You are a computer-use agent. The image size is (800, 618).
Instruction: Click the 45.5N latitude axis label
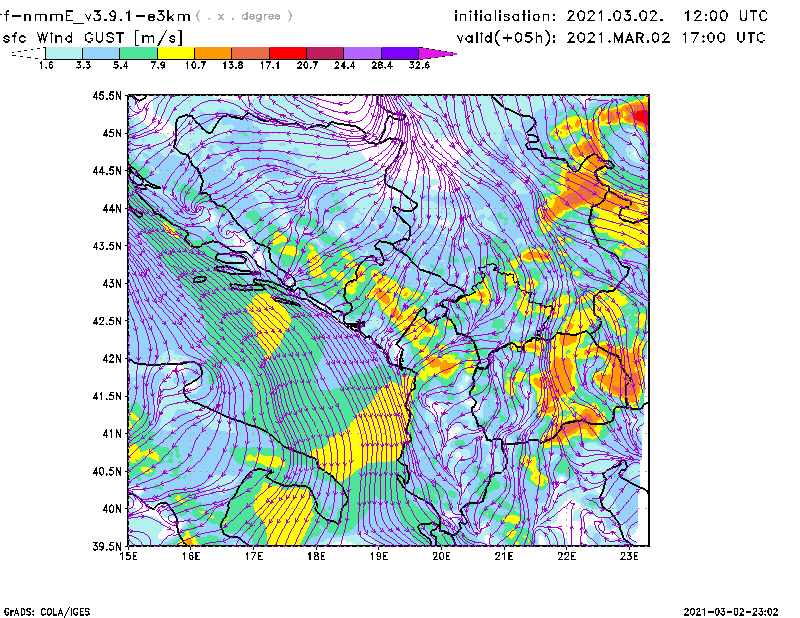coord(107,95)
